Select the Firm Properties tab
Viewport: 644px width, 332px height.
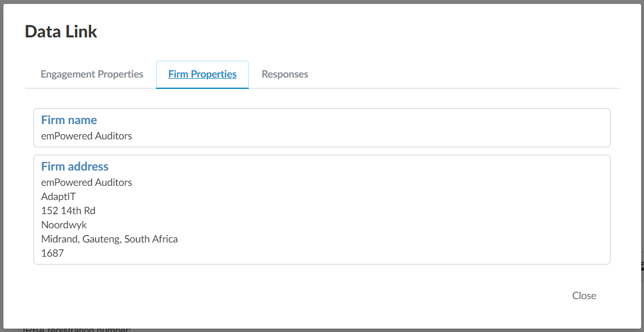[x=202, y=74]
